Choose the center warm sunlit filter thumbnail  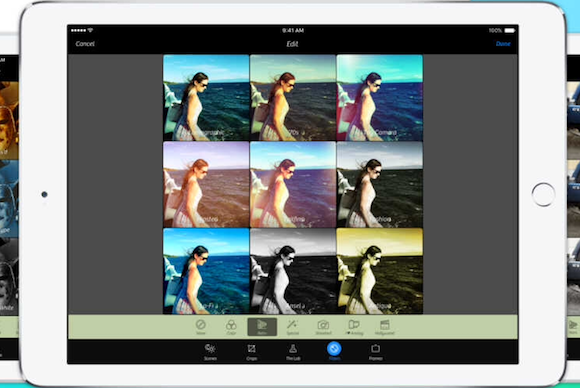pyautogui.click(x=293, y=185)
